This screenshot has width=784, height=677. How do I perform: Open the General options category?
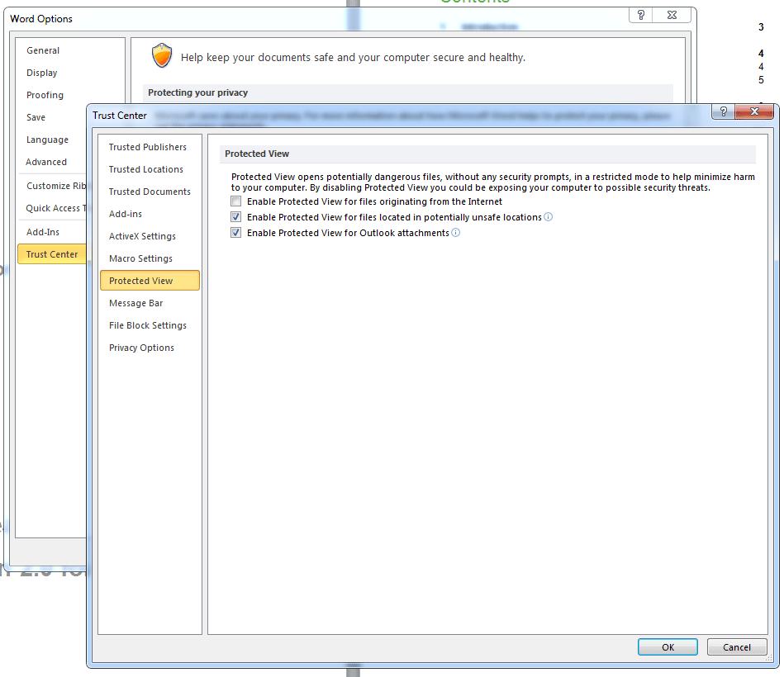43,50
